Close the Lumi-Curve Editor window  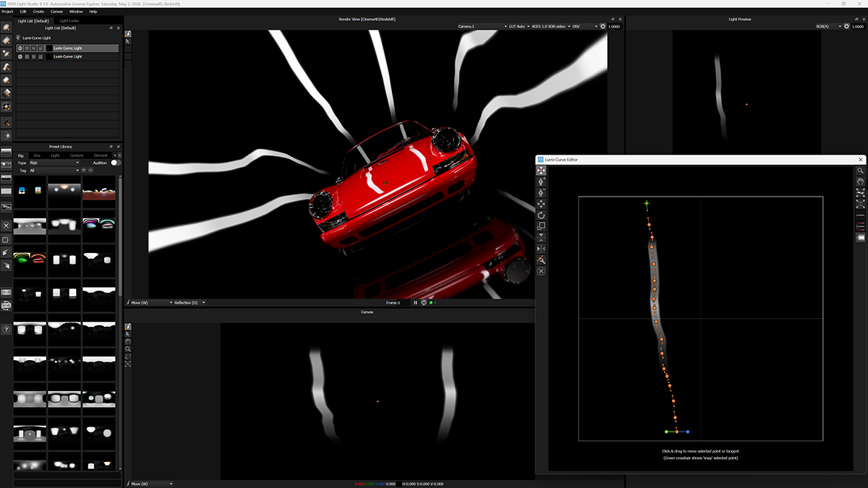pos(860,159)
